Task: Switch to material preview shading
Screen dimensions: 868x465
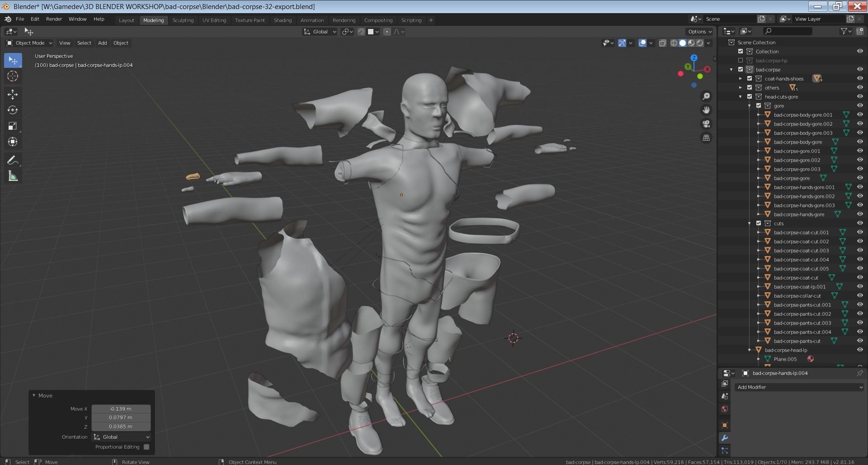Action: (x=691, y=43)
